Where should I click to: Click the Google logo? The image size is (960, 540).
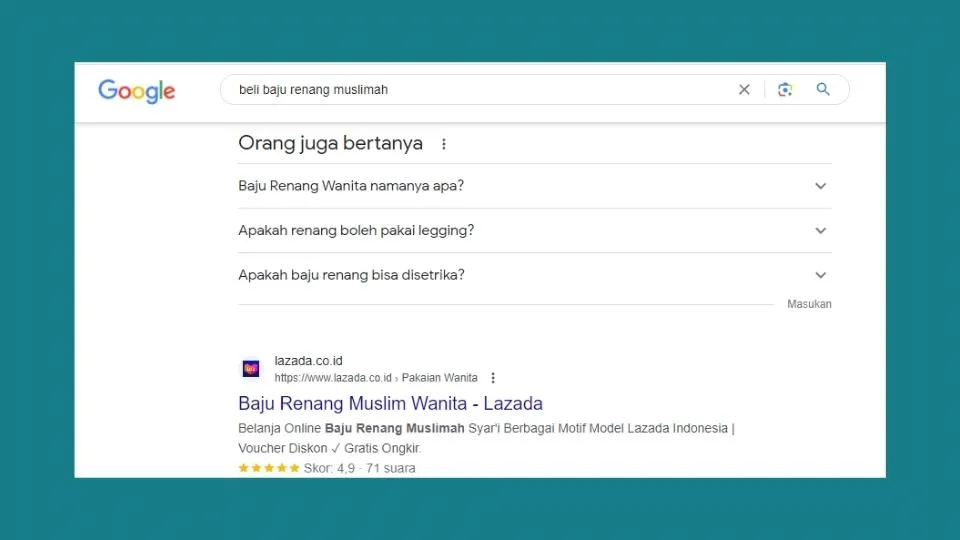pos(136,91)
